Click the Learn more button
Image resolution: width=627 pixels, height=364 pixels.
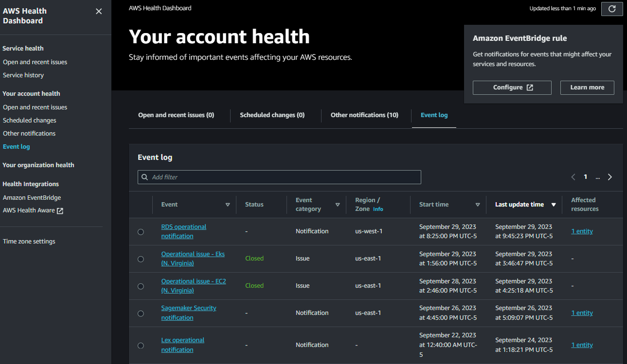coord(587,87)
